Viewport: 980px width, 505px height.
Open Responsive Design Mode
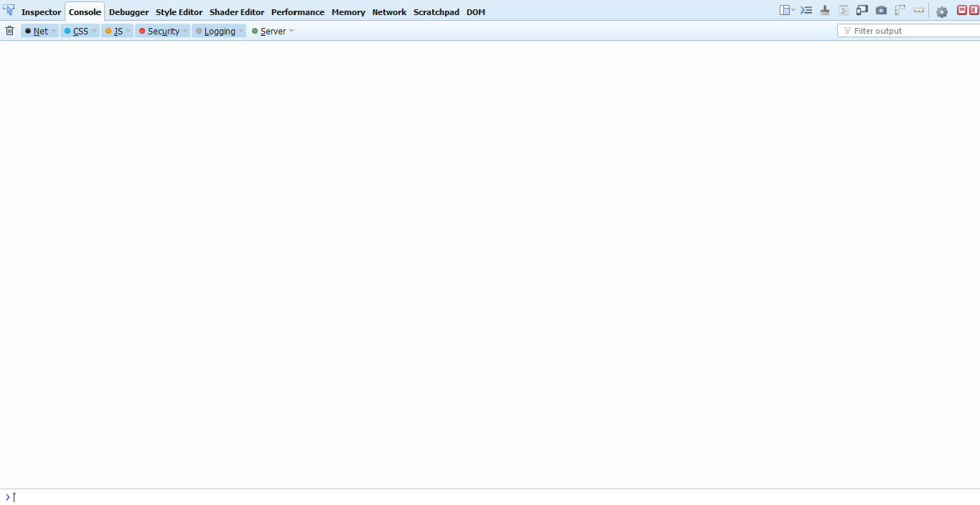[862, 11]
